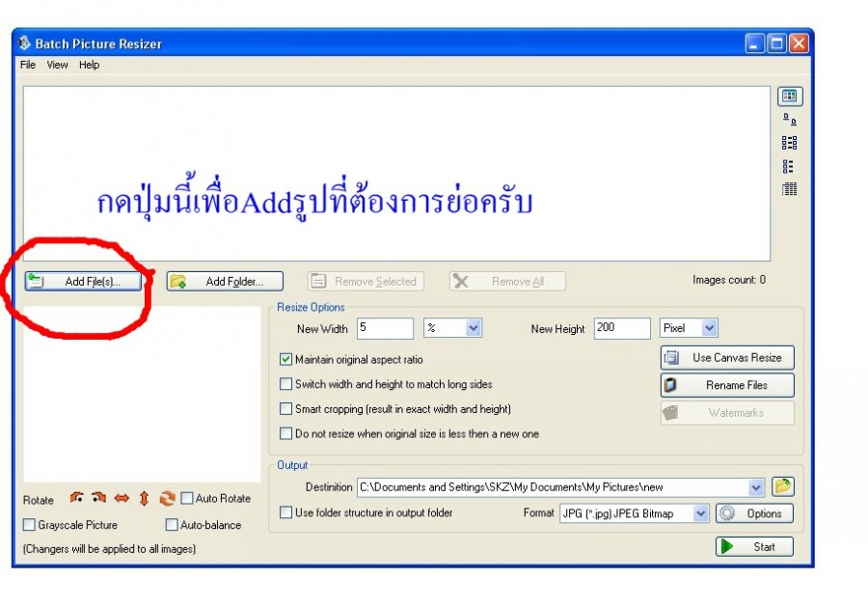
Task: Open the File menu
Action: 28,65
